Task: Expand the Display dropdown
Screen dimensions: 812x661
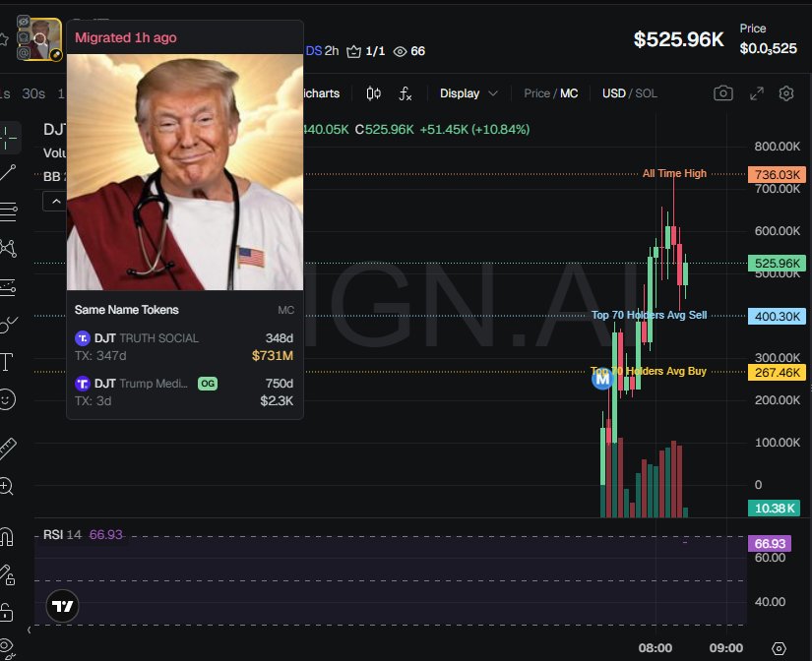Action: point(468,93)
